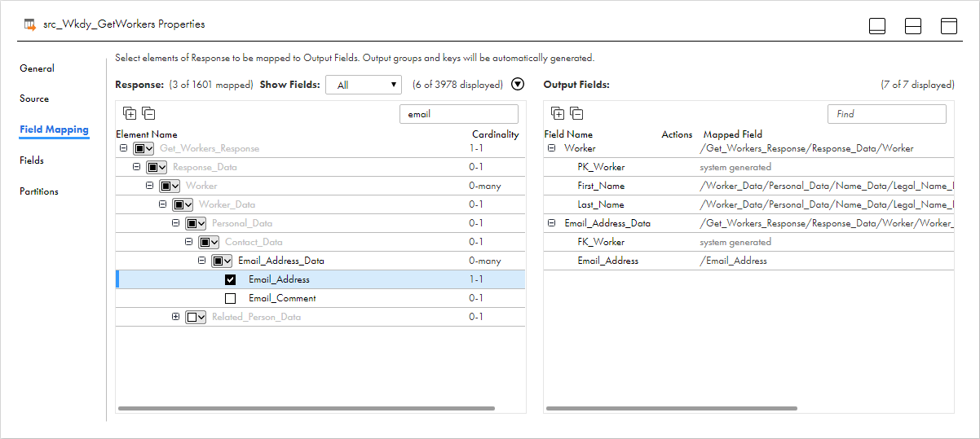Minimize the properties panel layout
Screen dimensions: 980x439
(x=877, y=25)
